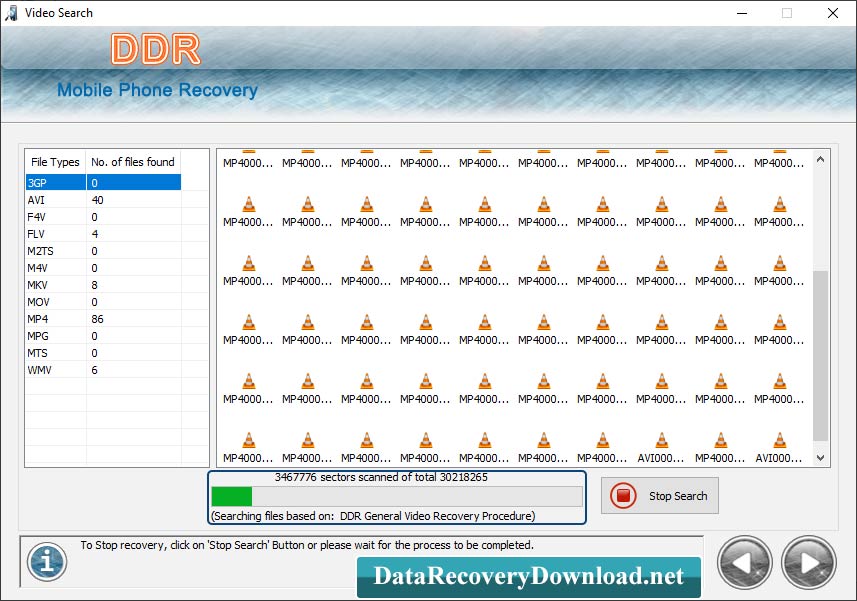
Task: Minimize the Video Search window
Action: 742,13
